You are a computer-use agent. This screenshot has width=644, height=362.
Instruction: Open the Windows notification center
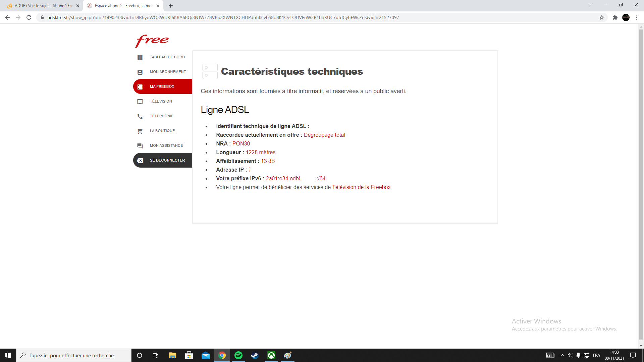[x=633, y=355]
